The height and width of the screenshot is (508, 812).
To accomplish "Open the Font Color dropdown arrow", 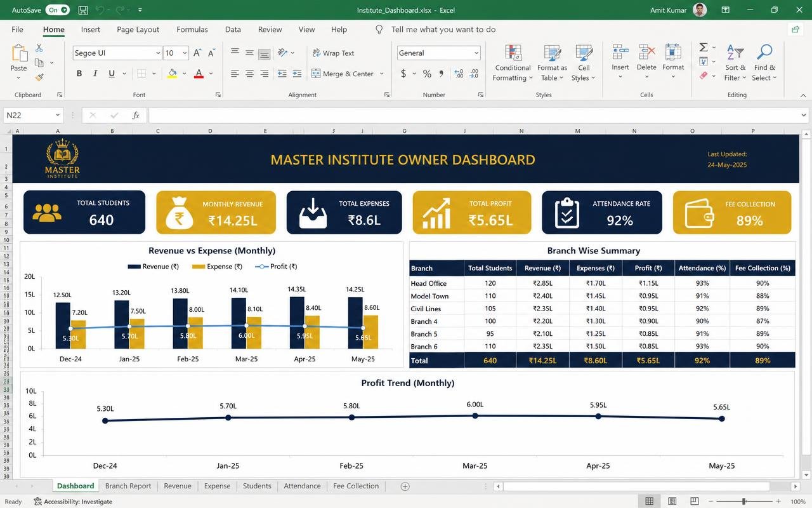I will pos(211,74).
